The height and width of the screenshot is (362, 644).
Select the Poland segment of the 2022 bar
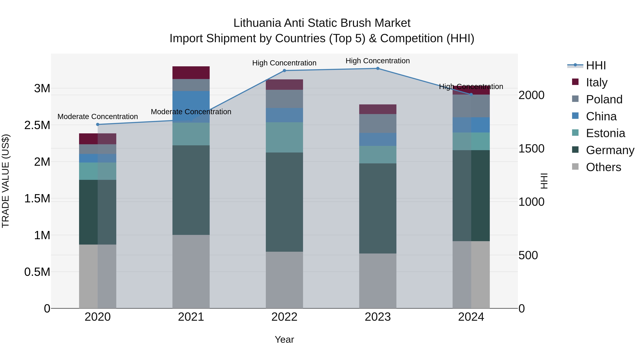pyautogui.click(x=284, y=99)
